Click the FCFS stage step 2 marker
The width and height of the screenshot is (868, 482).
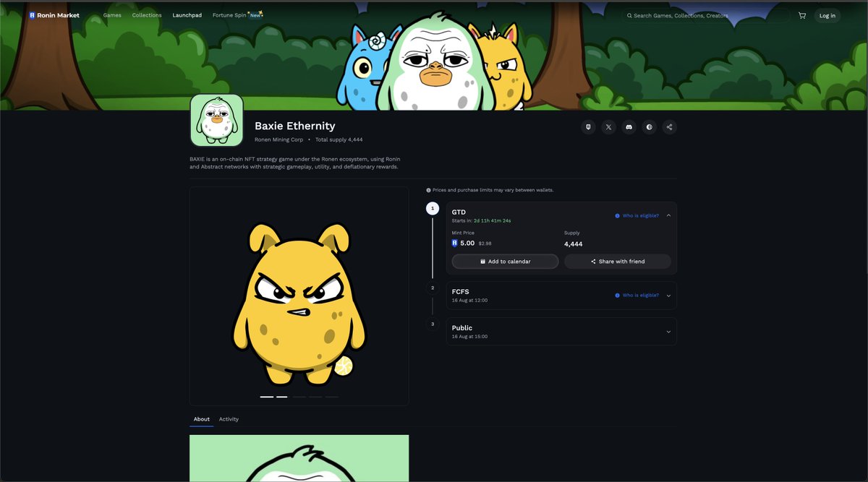[433, 288]
